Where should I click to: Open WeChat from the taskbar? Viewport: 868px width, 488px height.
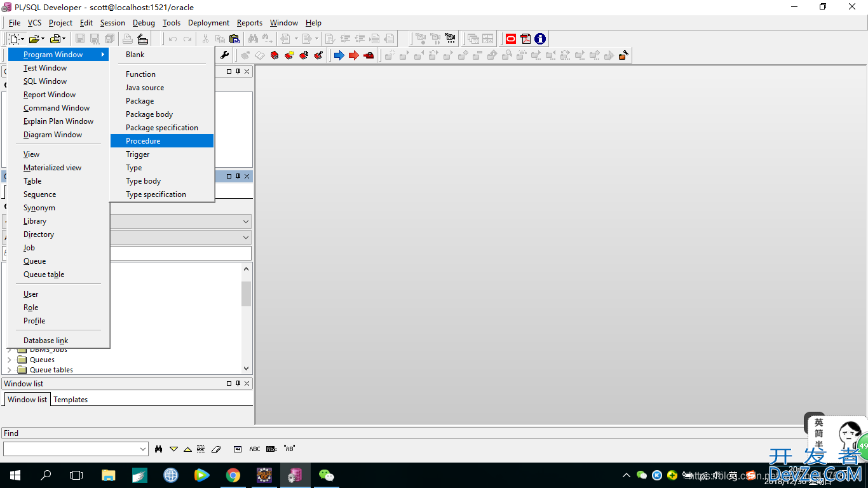click(327, 475)
